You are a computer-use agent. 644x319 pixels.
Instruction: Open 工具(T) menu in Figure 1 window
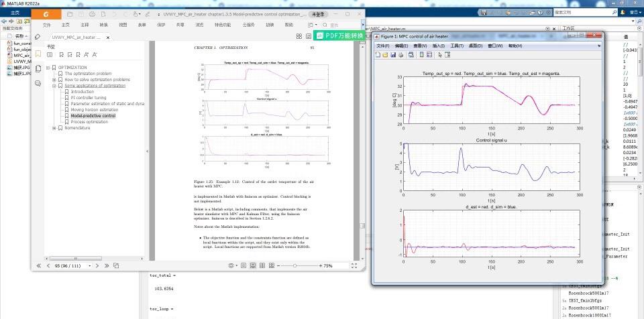coord(457,46)
